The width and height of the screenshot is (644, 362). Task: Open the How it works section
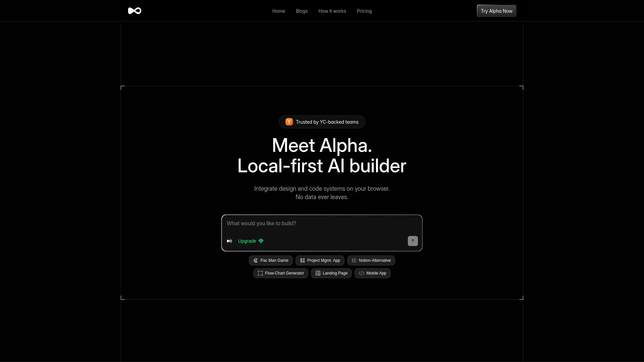332,11
